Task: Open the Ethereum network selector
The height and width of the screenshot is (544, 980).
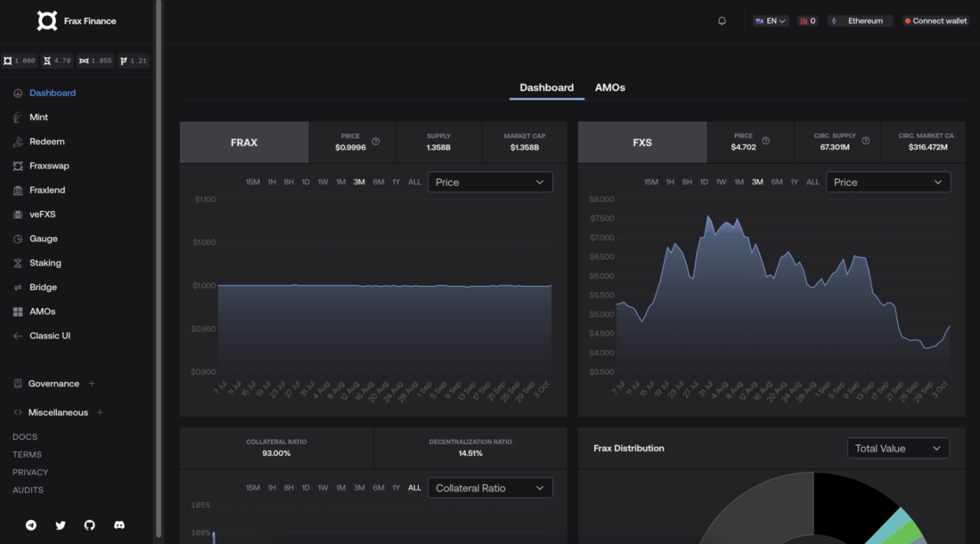Action: 861,21
